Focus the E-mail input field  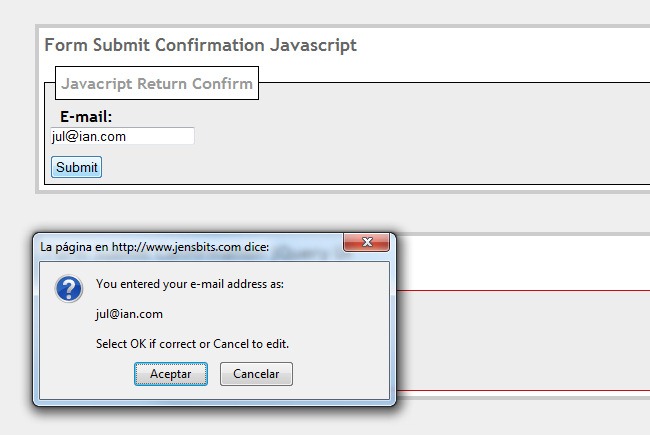[122, 136]
